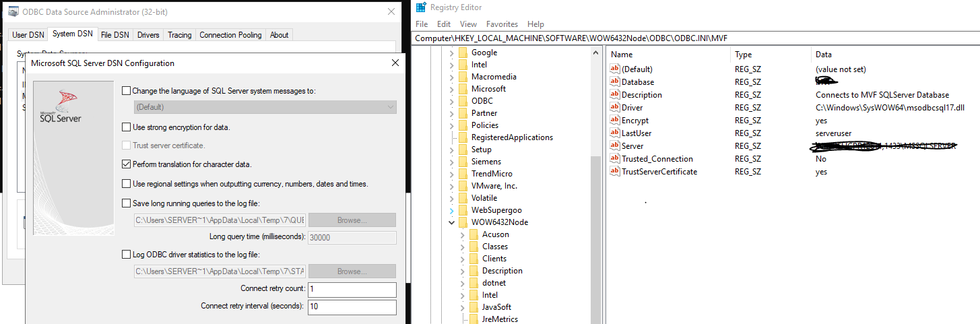
Task: Expand the WebSupergoo registry key
Action: pos(452,210)
